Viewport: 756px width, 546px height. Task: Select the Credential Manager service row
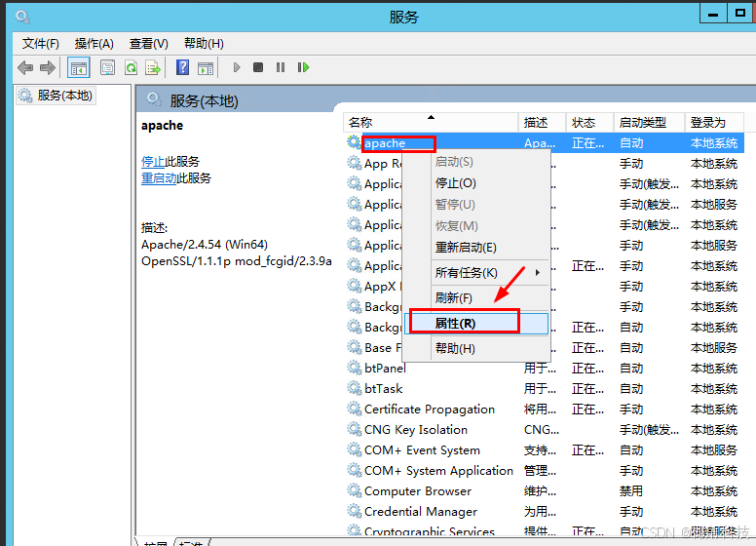tap(420, 512)
